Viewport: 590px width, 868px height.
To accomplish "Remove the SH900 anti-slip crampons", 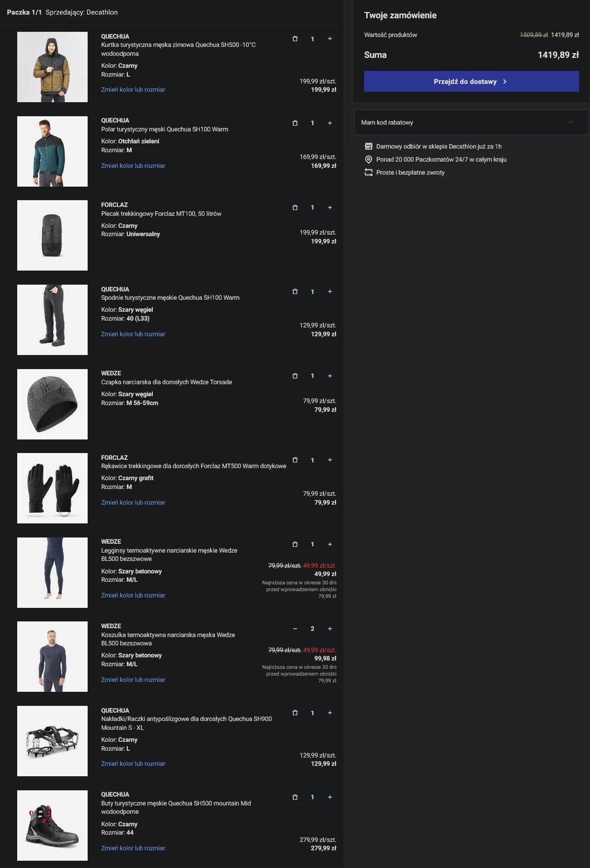I will coord(295,713).
